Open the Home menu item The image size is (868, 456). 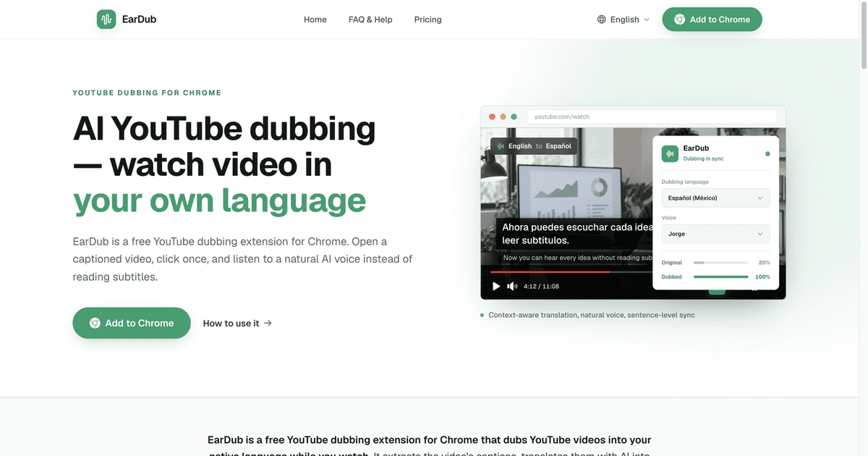point(315,20)
